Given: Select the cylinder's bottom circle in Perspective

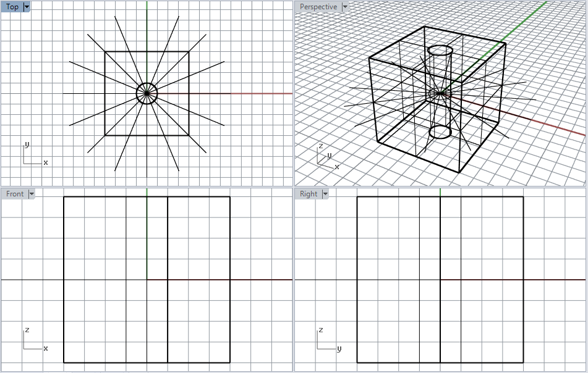Looking at the screenshot, I should click(x=441, y=132).
